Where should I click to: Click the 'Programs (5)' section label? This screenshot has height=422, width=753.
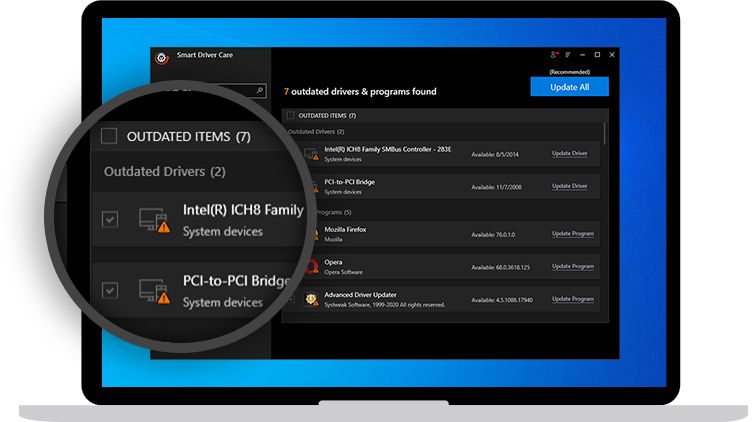pyautogui.click(x=334, y=212)
